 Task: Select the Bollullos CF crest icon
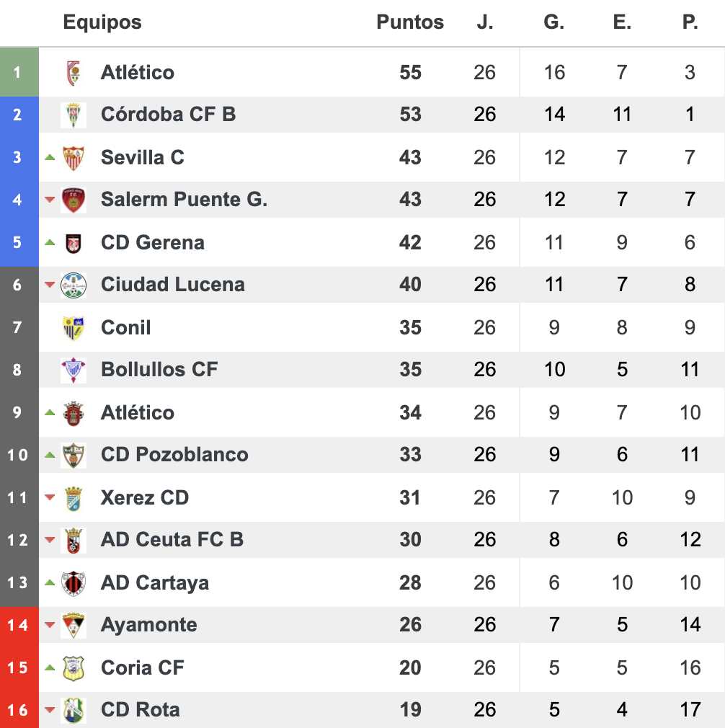74,370
